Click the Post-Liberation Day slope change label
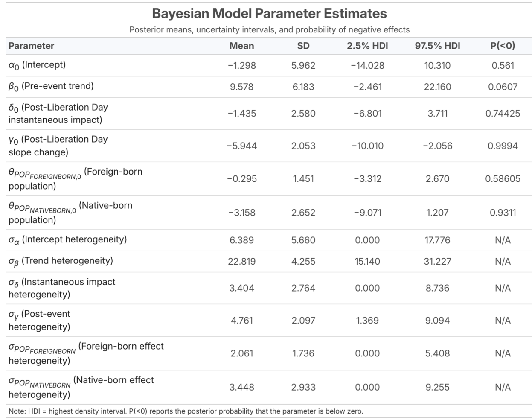 58,146
